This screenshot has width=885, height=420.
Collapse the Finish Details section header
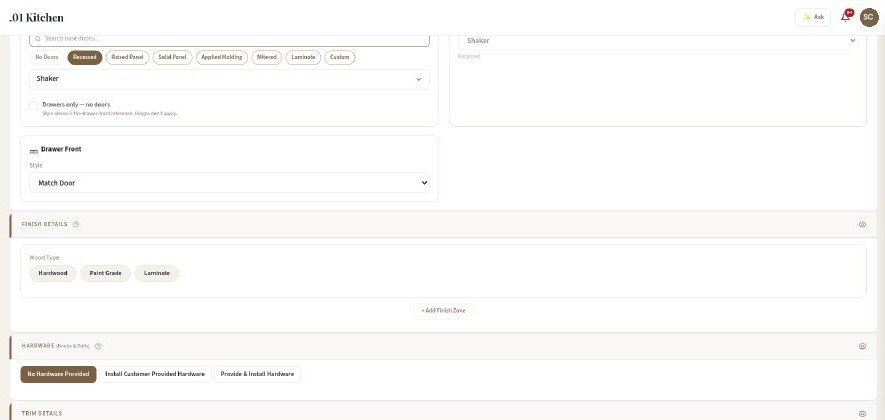pos(444,224)
